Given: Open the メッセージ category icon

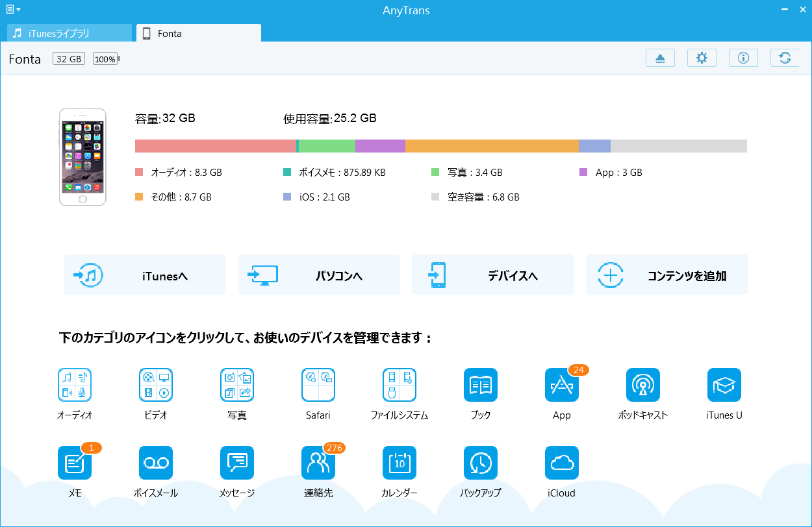Looking at the screenshot, I should (x=237, y=463).
